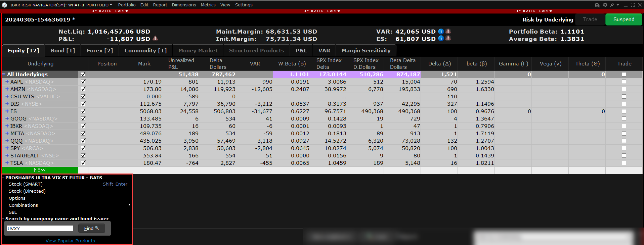Check the Trade box for All Underlyings
This screenshot has height=245, width=644.
pyautogui.click(x=624, y=74)
